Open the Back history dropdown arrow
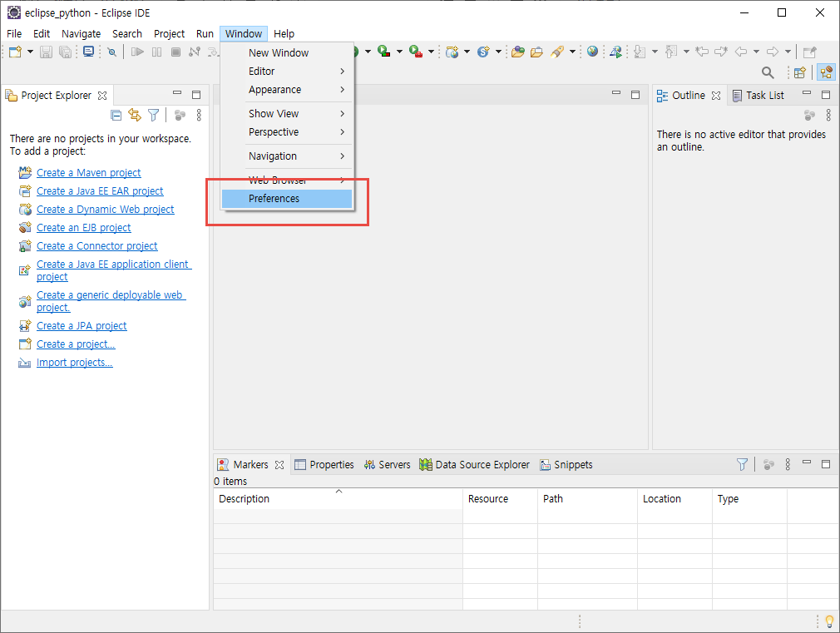The image size is (840, 633). (x=757, y=52)
